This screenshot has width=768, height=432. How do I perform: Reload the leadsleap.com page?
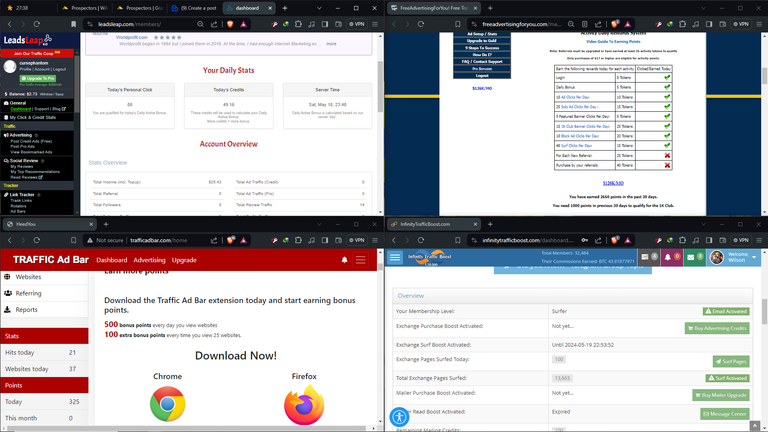(37, 24)
